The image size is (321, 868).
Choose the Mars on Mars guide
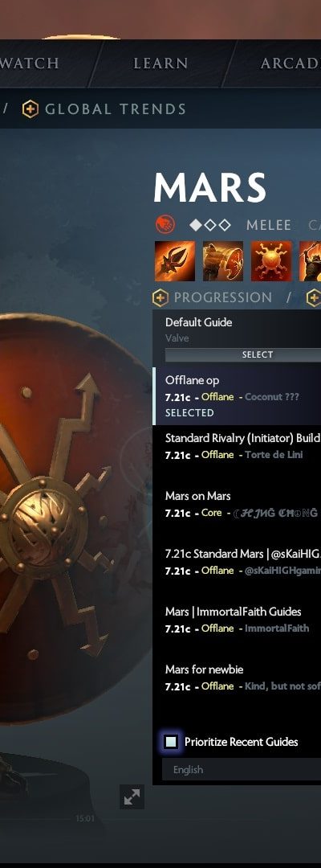(x=238, y=504)
